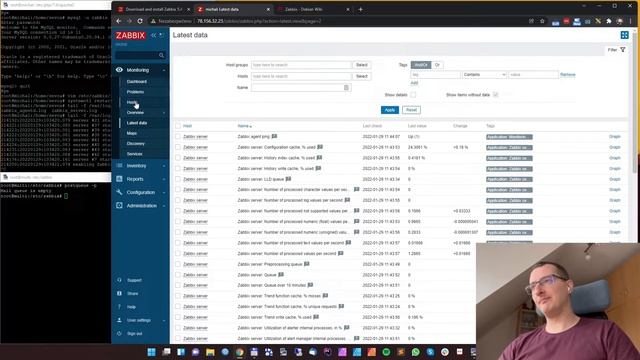Check the box for the History index cache row

(178, 158)
